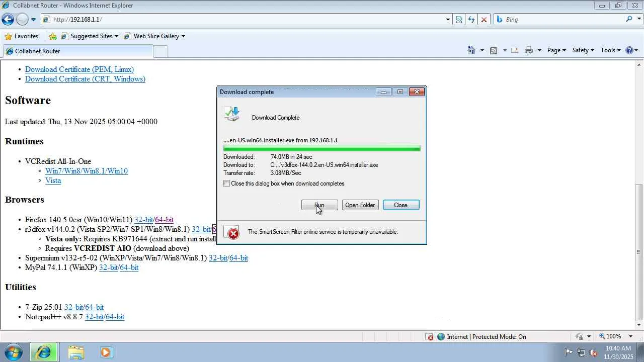Click the Bing search magnifier icon
Image resolution: width=644 pixels, height=362 pixels.
click(x=629, y=19)
